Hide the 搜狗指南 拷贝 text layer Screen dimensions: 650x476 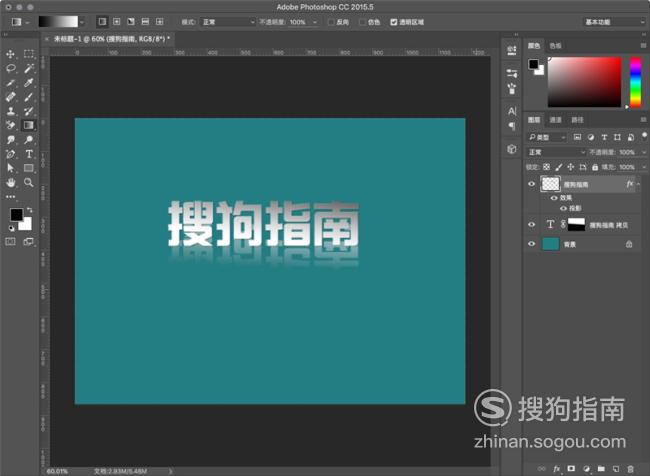click(x=531, y=224)
